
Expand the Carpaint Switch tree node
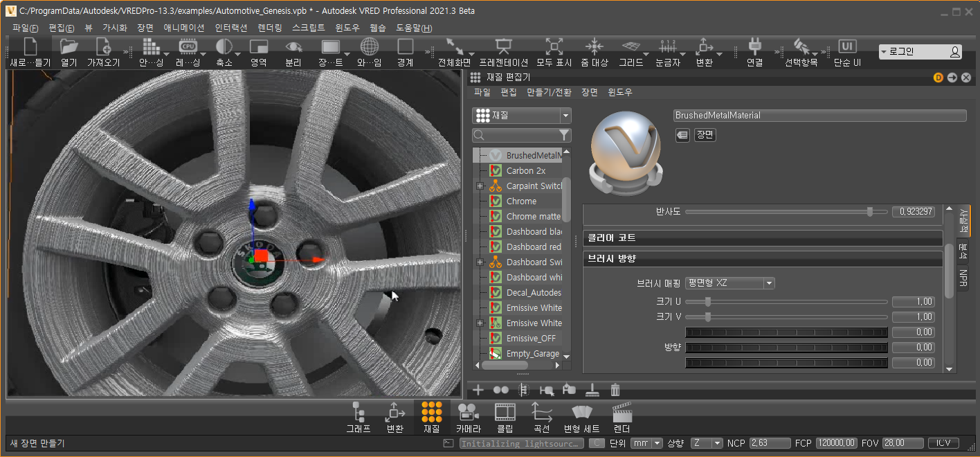[x=480, y=186]
